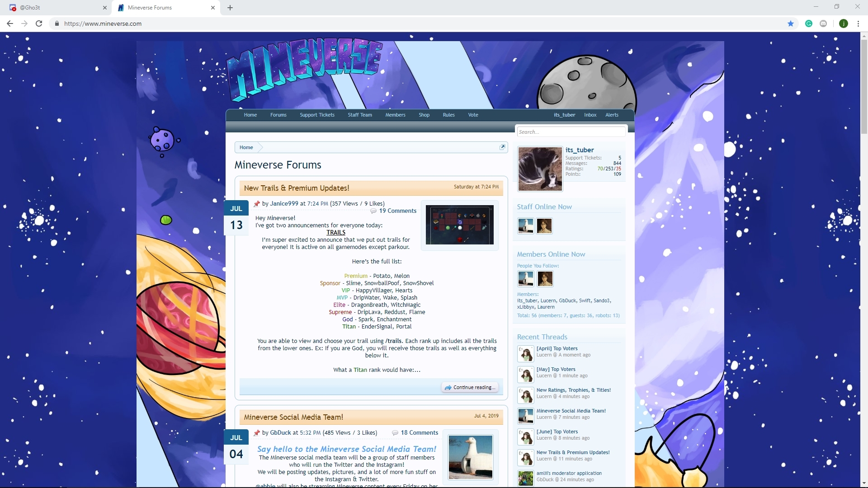
Task: Open the Alerts menu
Action: (612, 115)
